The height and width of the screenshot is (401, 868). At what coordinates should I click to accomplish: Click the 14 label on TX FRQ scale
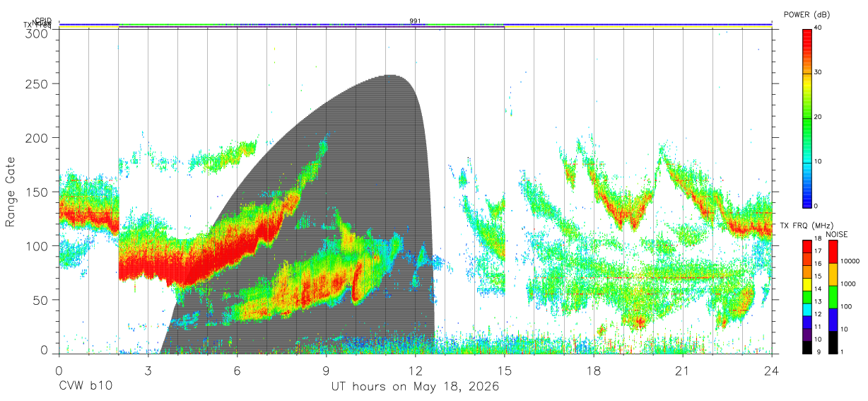pyautogui.click(x=816, y=289)
